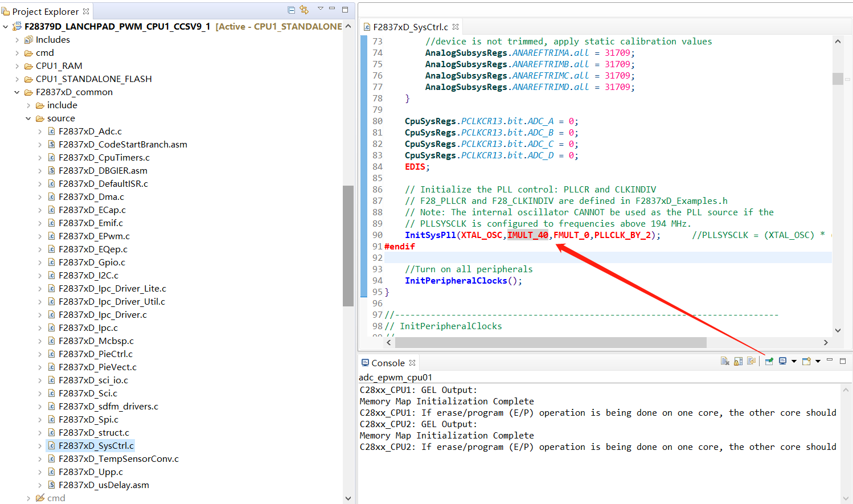Click the top-level cmd folder icon
The image size is (853, 504).
click(x=28, y=53)
